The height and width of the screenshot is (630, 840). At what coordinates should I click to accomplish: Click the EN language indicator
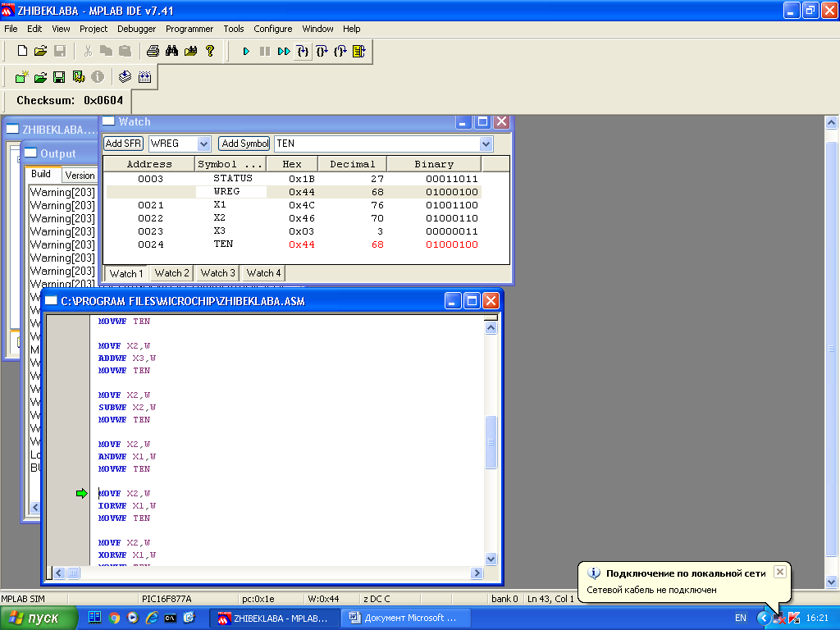[x=741, y=619]
